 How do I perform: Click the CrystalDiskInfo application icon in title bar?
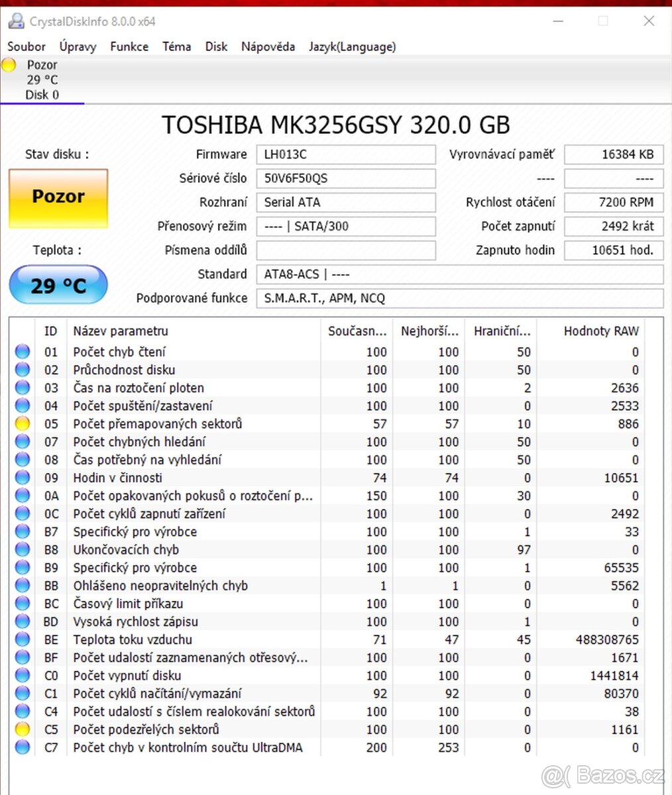tap(16, 21)
